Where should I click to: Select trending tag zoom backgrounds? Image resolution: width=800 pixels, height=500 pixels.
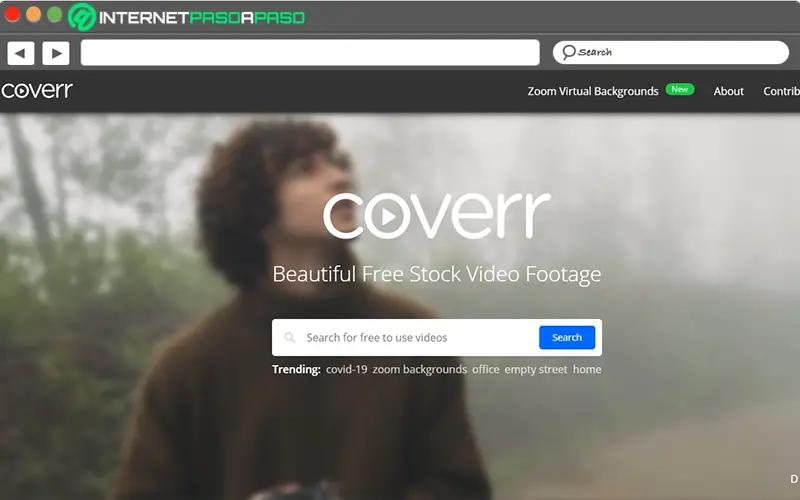click(419, 369)
